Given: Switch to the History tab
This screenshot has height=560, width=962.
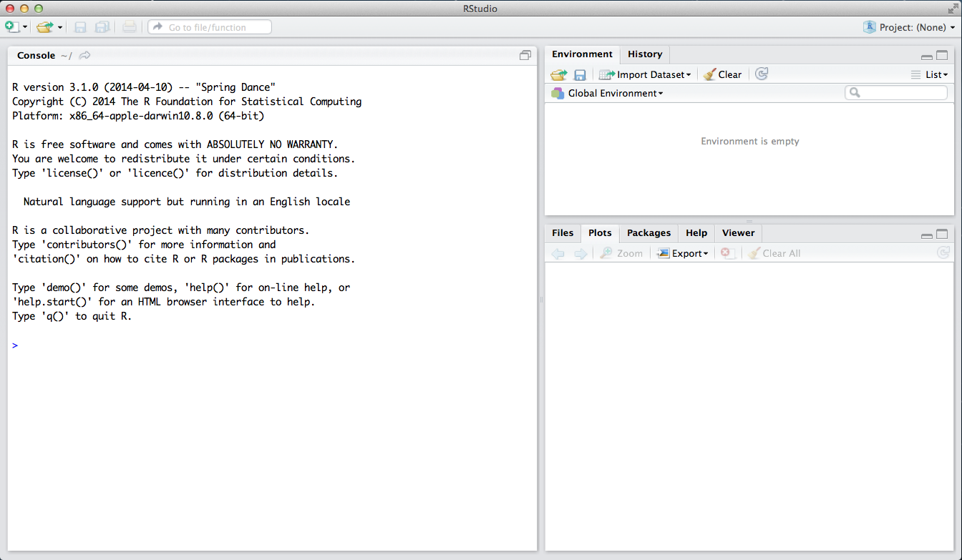Looking at the screenshot, I should pyautogui.click(x=645, y=54).
